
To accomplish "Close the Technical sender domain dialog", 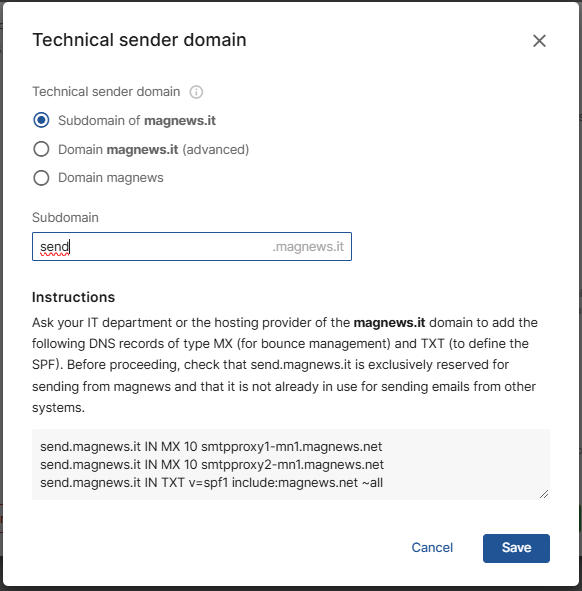I will [539, 41].
